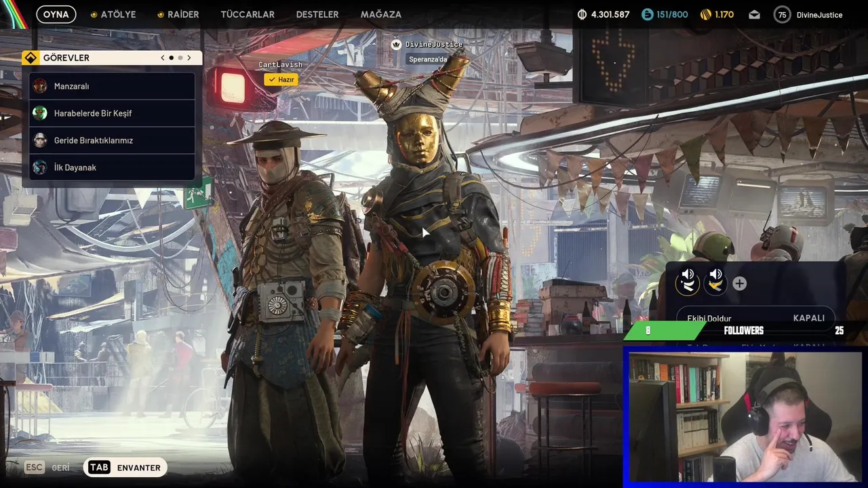Click the Harabelerde Bir Keşif portrait icon

(40, 113)
